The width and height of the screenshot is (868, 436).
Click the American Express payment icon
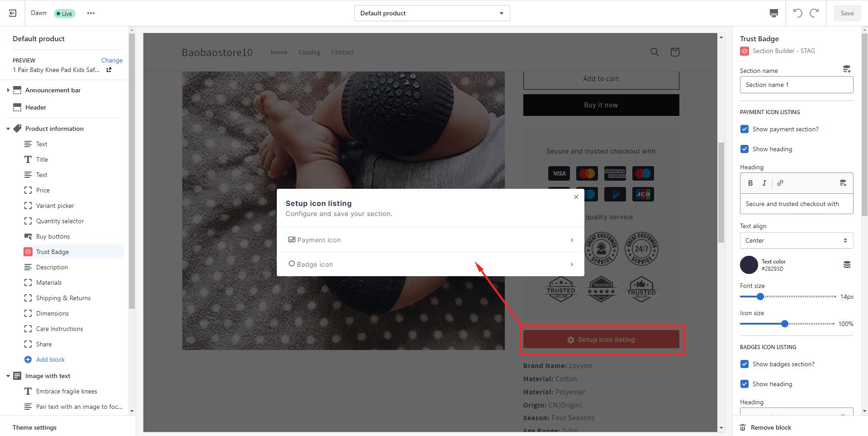(615, 173)
